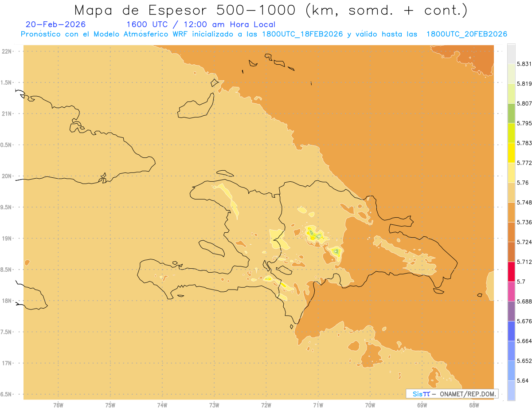
Task: Click the legend value 5.807
Action: tap(524, 103)
